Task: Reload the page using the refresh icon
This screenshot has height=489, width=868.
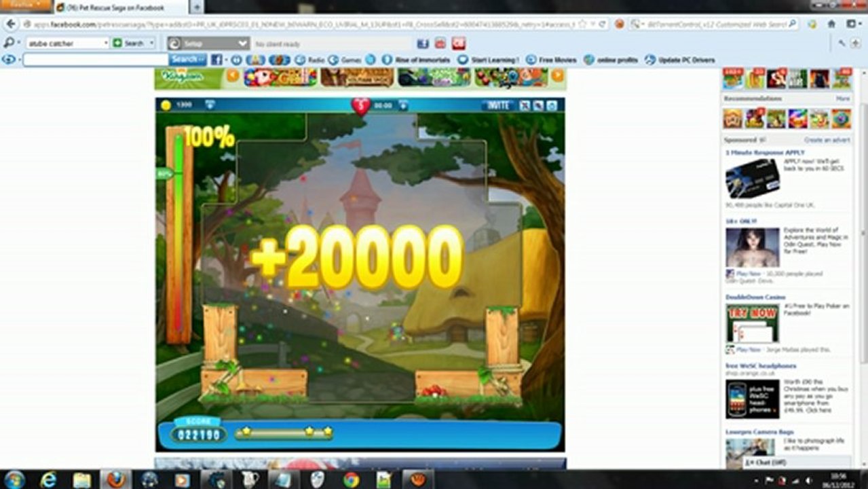Action: [x=603, y=24]
